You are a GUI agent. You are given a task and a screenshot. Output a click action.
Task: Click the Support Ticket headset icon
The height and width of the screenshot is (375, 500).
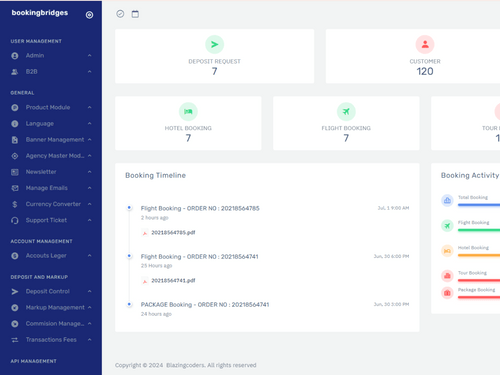coord(15,220)
